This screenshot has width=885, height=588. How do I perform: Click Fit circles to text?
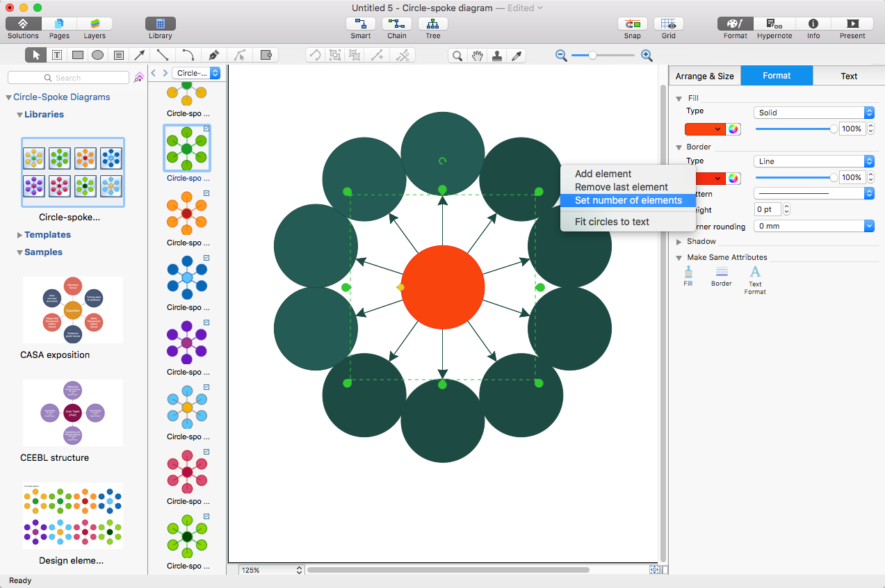pyautogui.click(x=612, y=222)
